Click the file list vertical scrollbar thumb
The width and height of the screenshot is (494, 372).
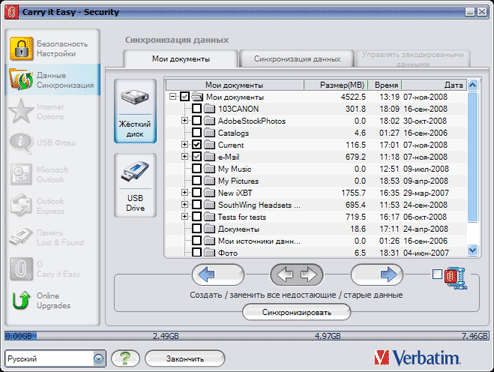tap(472, 157)
